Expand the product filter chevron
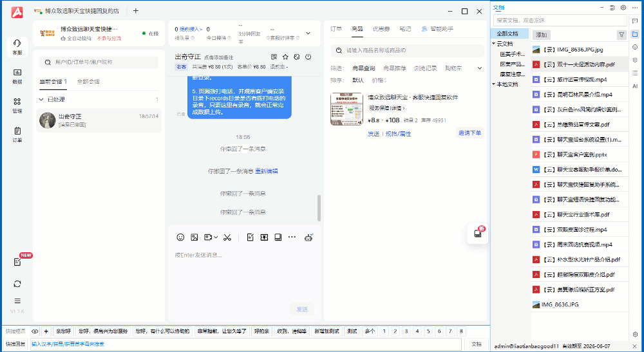Image resolution: width=644 pixels, height=352 pixels. pos(479,68)
